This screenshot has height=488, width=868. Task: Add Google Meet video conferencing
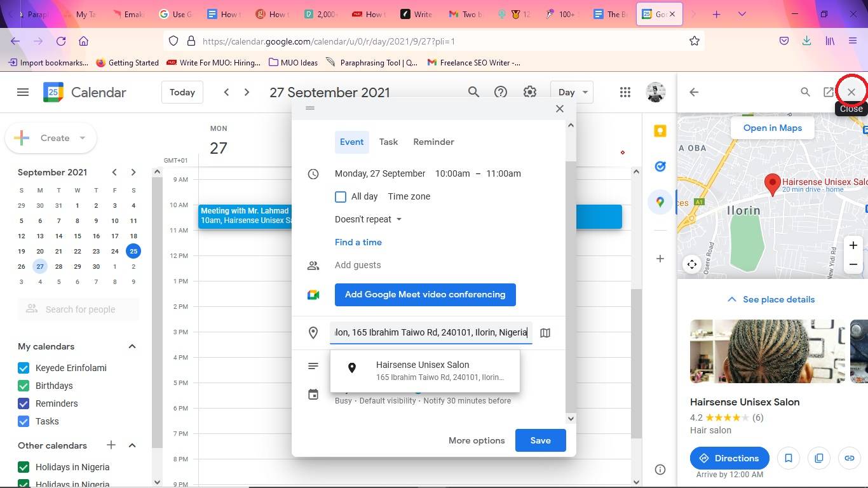pos(425,294)
